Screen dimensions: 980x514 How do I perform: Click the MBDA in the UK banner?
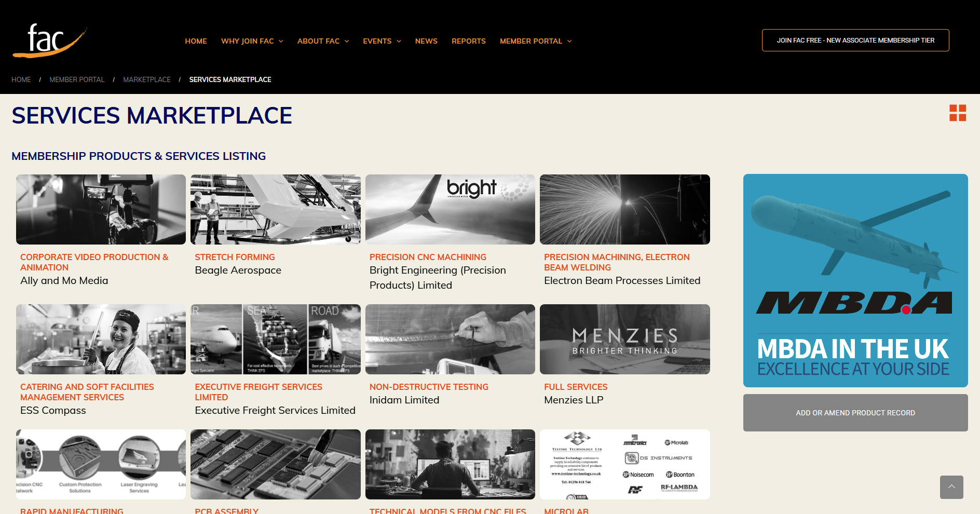pos(855,280)
